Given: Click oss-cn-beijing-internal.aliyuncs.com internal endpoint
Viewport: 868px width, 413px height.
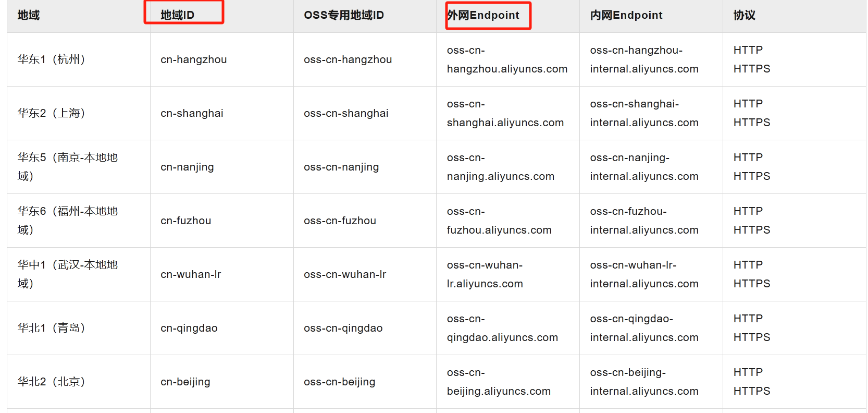Looking at the screenshot, I should click(x=644, y=382).
